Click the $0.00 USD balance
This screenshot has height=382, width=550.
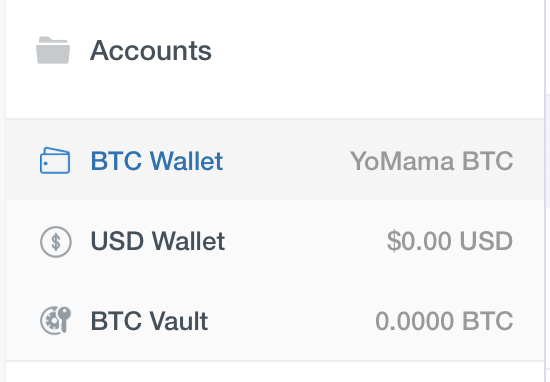coord(450,241)
